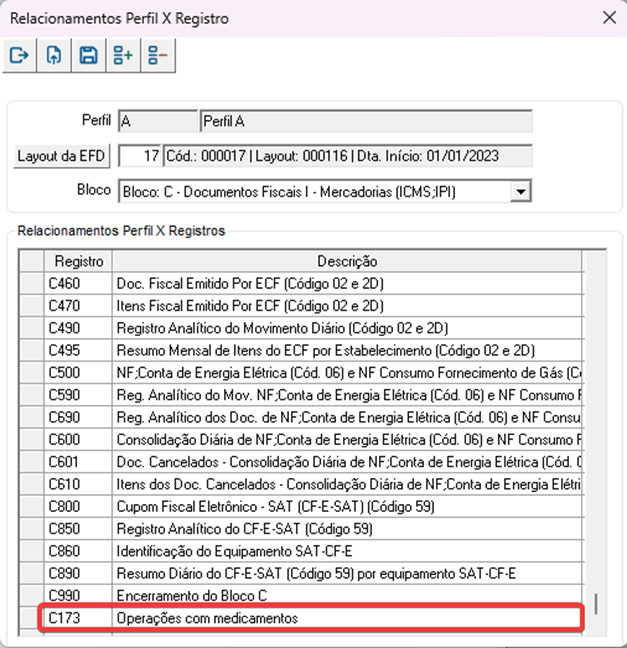Open the Layout da EFD lookup
This screenshot has width=627, height=648.
click(62, 156)
